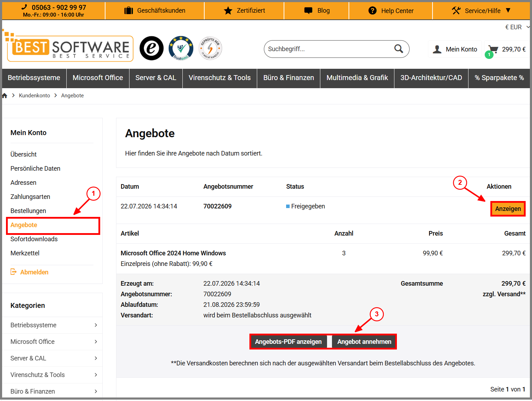The image size is (532, 401).
Task: Click the Abmelden text link
Action: click(x=34, y=272)
